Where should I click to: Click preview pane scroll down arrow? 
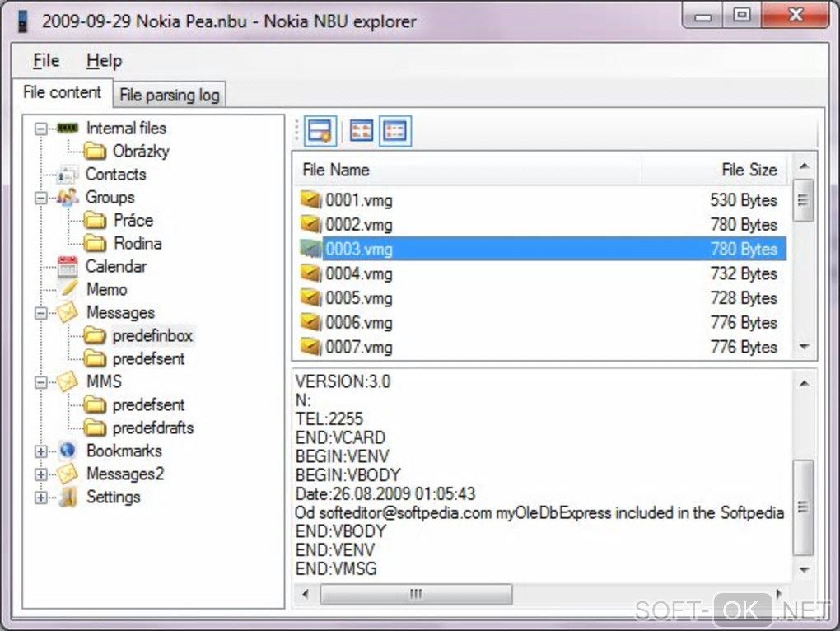(804, 569)
